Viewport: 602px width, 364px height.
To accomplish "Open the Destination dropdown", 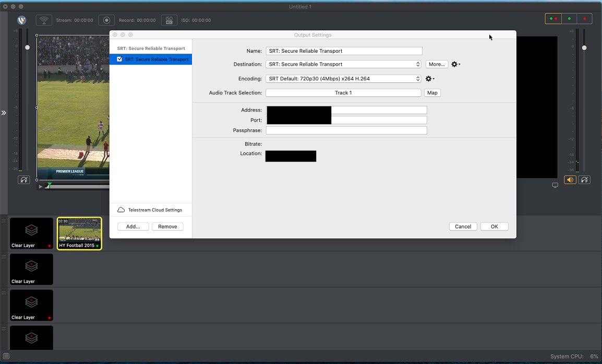I will point(343,64).
